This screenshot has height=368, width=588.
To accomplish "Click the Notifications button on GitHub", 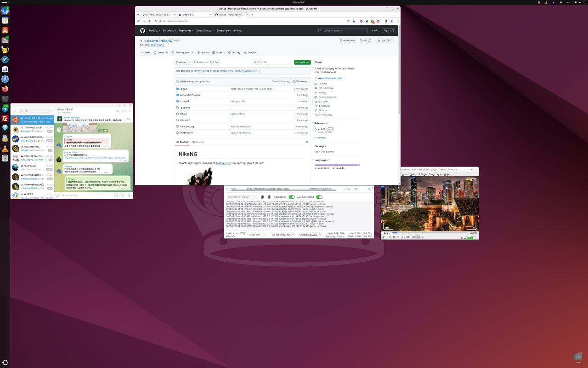I will pyautogui.click(x=347, y=40).
